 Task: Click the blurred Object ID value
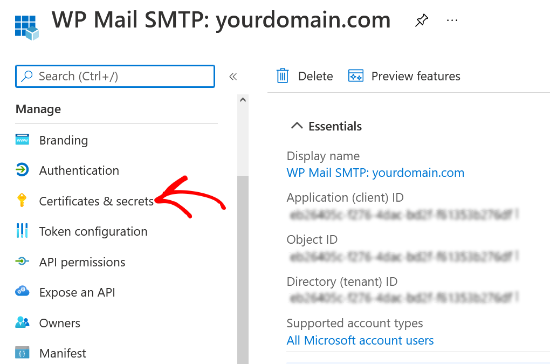(404, 257)
